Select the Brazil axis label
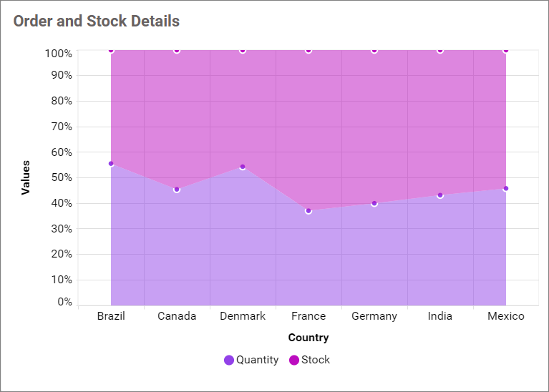The height and width of the screenshot is (392, 549). coord(111,316)
